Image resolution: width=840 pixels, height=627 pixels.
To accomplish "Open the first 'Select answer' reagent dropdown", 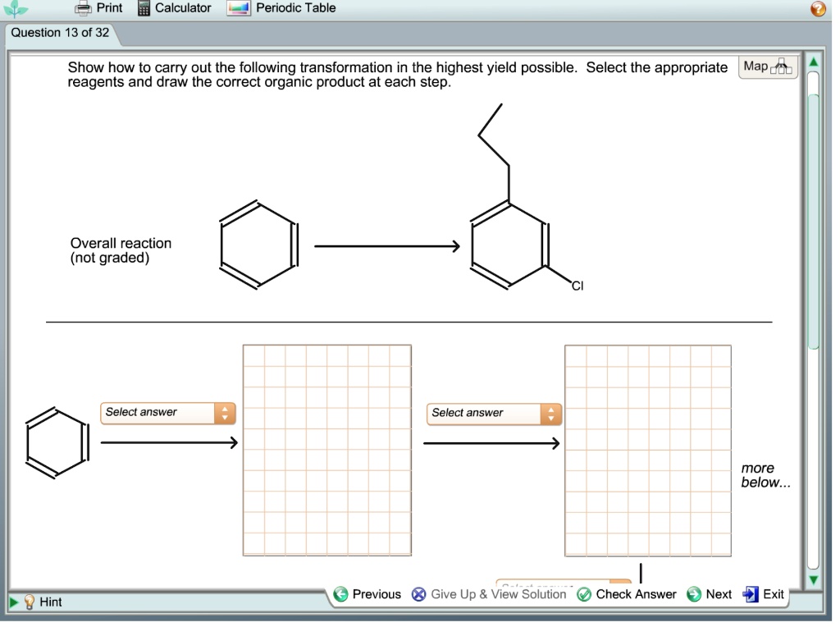I will [x=167, y=413].
